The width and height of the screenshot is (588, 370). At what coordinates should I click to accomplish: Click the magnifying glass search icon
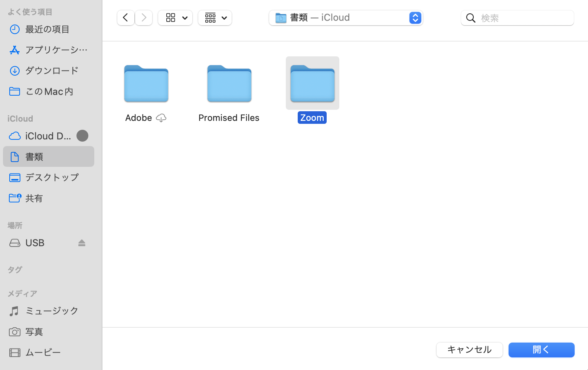click(471, 18)
